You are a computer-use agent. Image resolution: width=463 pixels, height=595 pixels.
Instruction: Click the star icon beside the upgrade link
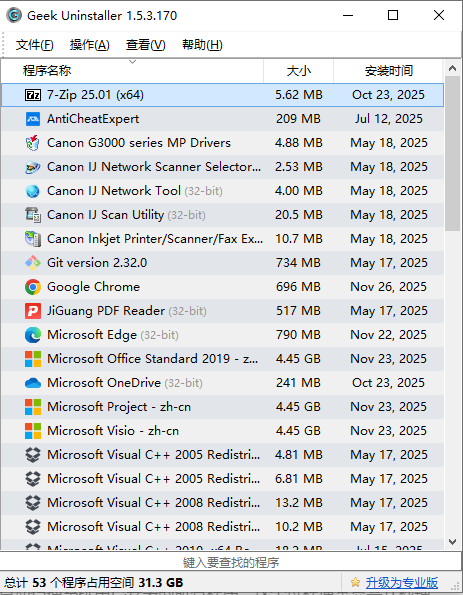pos(355,582)
